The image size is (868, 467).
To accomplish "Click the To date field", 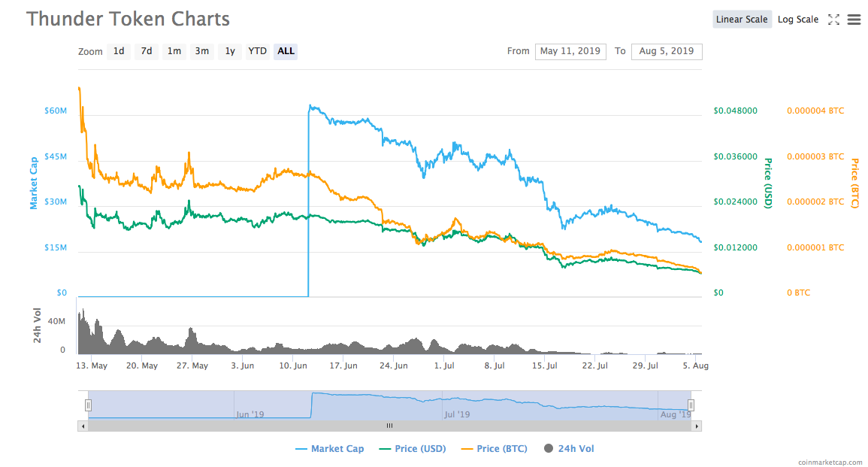I will pos(667,52).
